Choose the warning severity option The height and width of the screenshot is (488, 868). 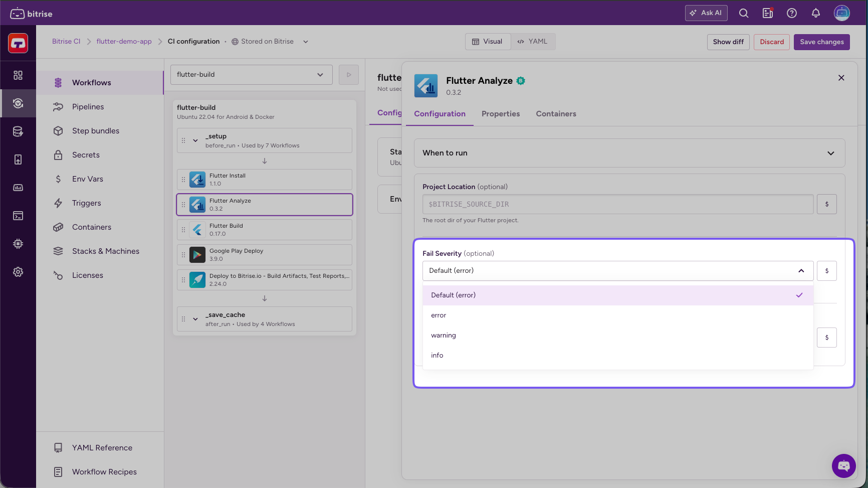coord(618,336)
